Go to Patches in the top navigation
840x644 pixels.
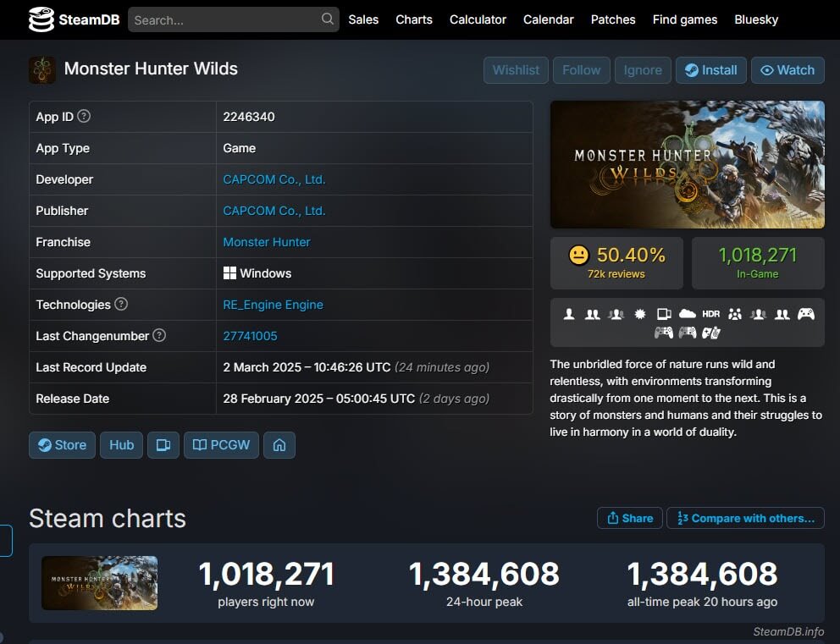coord(613,19)
